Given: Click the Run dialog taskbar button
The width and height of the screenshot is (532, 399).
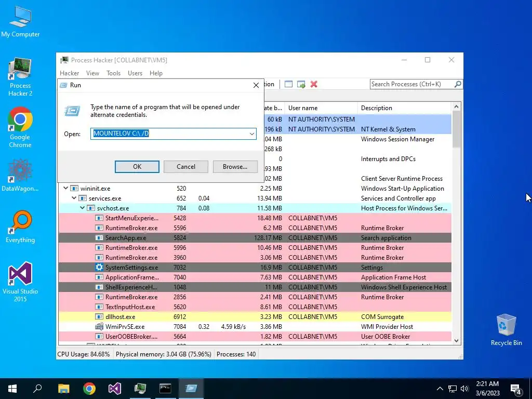Looking at the screenshot, I should point(191,389).
